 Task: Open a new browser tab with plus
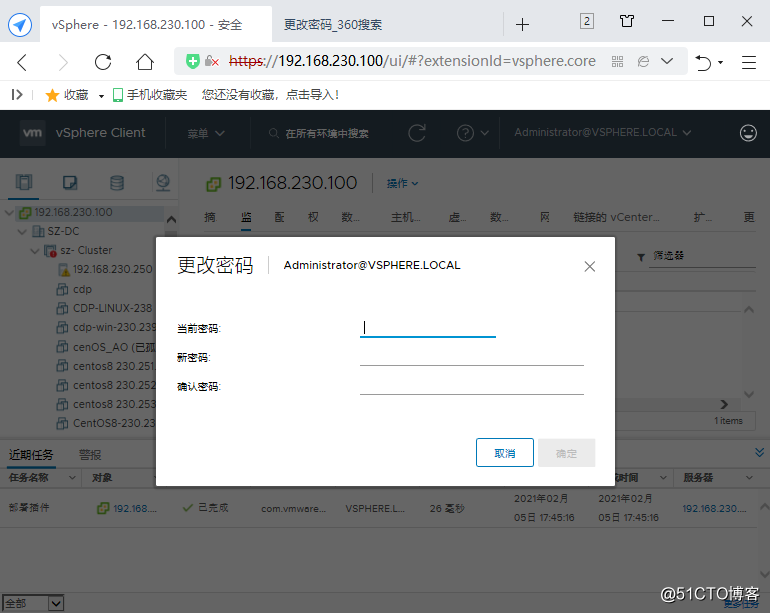(522, 24)
